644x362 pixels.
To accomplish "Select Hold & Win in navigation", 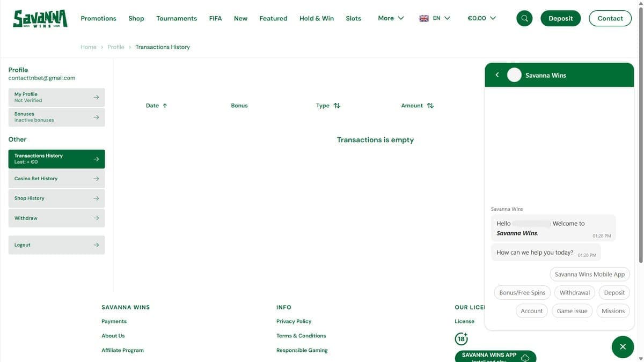I will pos(317,18).
